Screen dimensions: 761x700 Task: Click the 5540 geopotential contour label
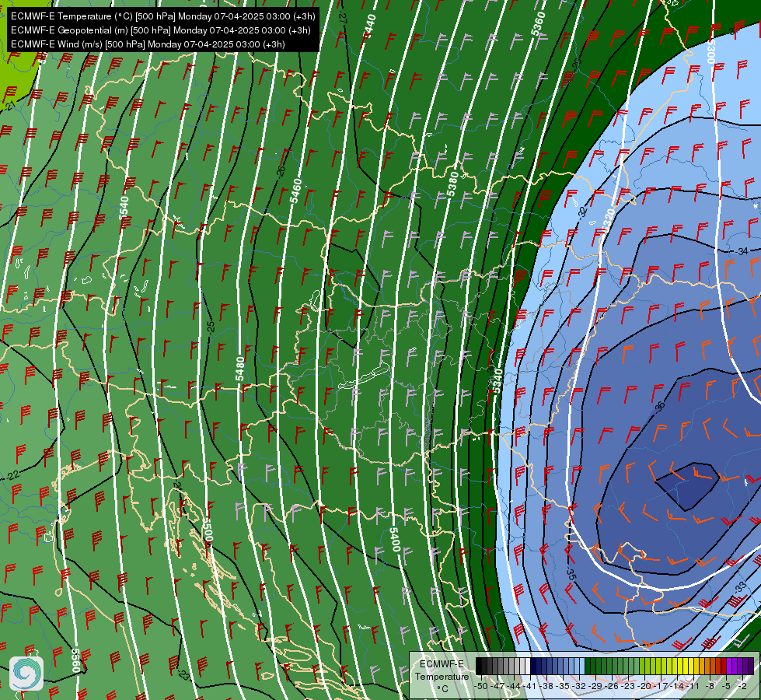point(124,208)
